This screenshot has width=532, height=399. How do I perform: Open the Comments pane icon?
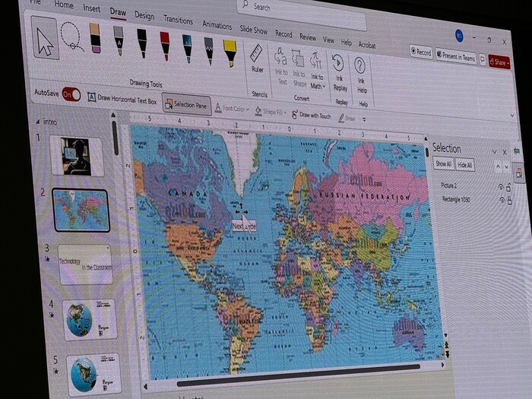coord(482,60)
